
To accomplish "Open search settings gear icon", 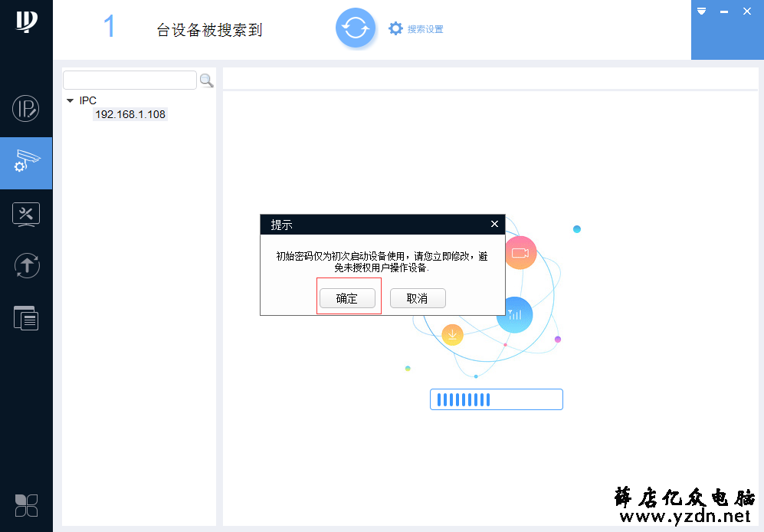I will coord(395,29).
